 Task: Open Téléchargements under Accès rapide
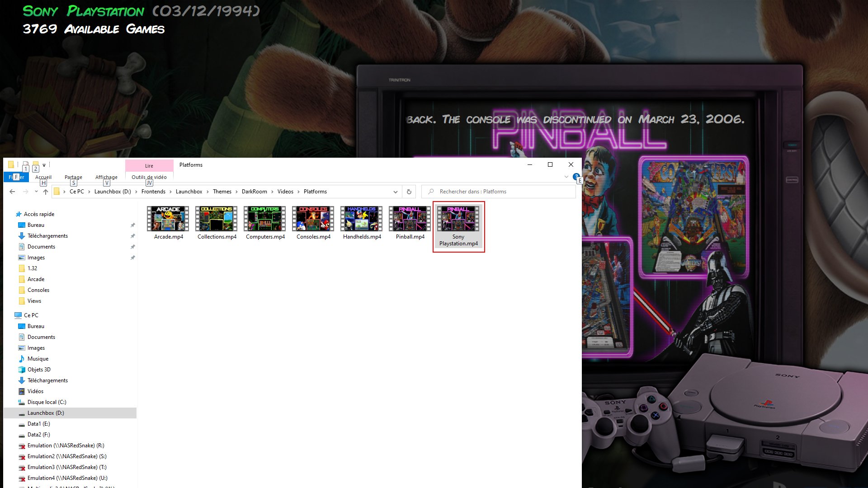pos(47,236)
